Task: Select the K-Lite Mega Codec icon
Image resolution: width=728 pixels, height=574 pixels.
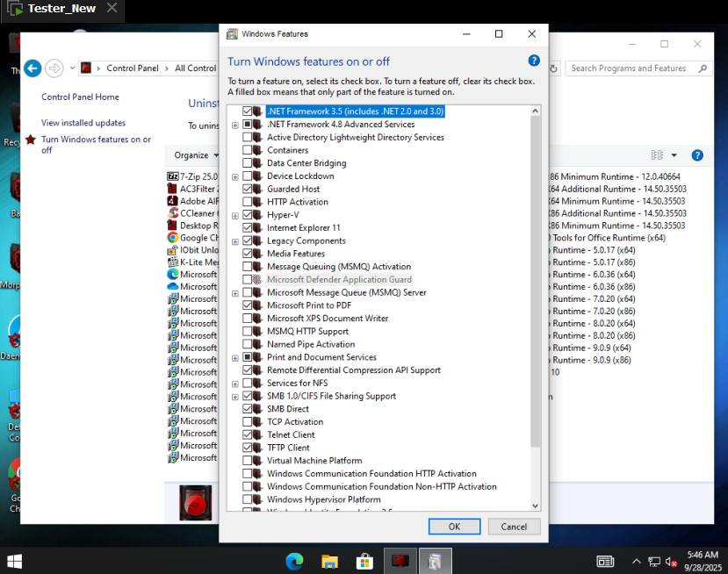Action: [x=172, y=262]
